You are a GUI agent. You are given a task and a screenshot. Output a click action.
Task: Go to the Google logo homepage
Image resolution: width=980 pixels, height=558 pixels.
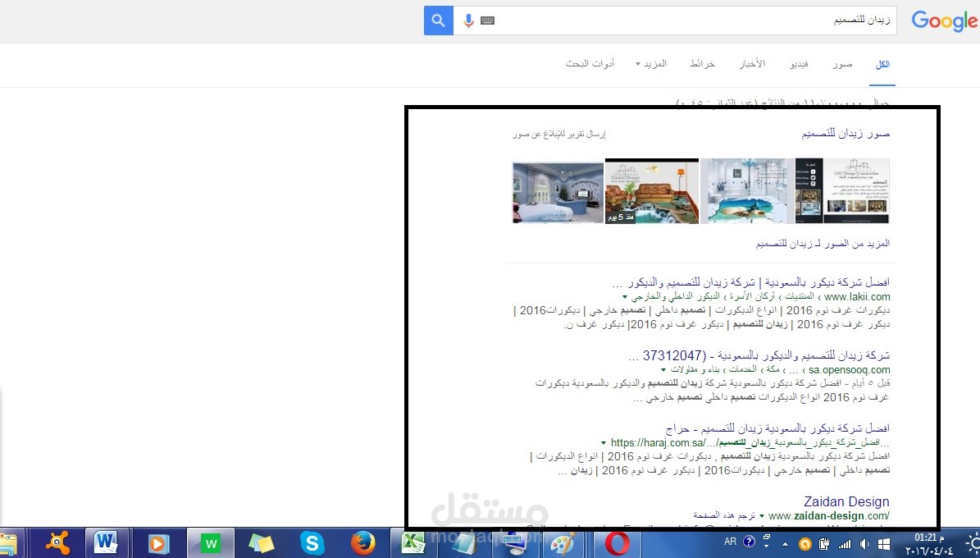click(x=945, y=21)
